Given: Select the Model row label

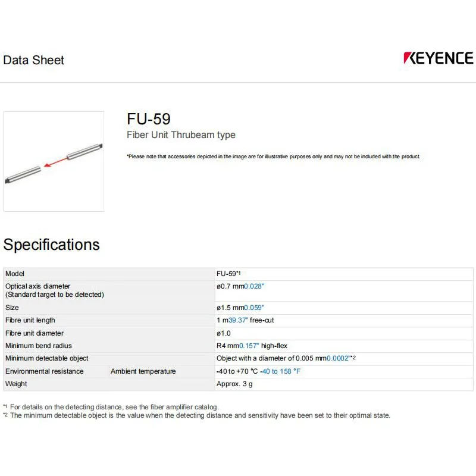Looking at the screenshot, I should (14, 274).
